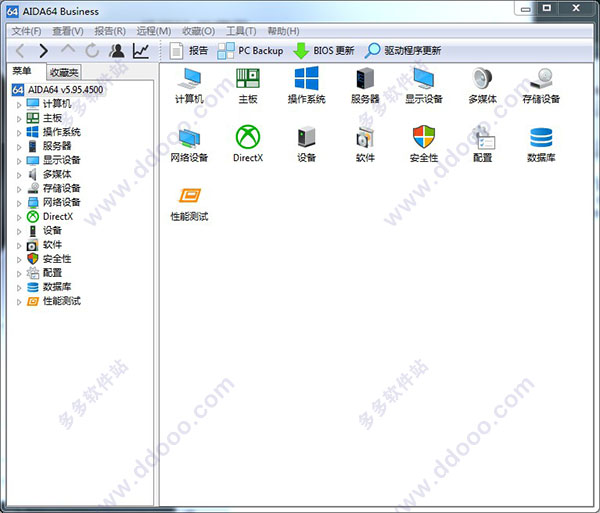
Task: Open the 服务器 server icon in main pane
Action: pyautogui.click(x=365, y=86)
